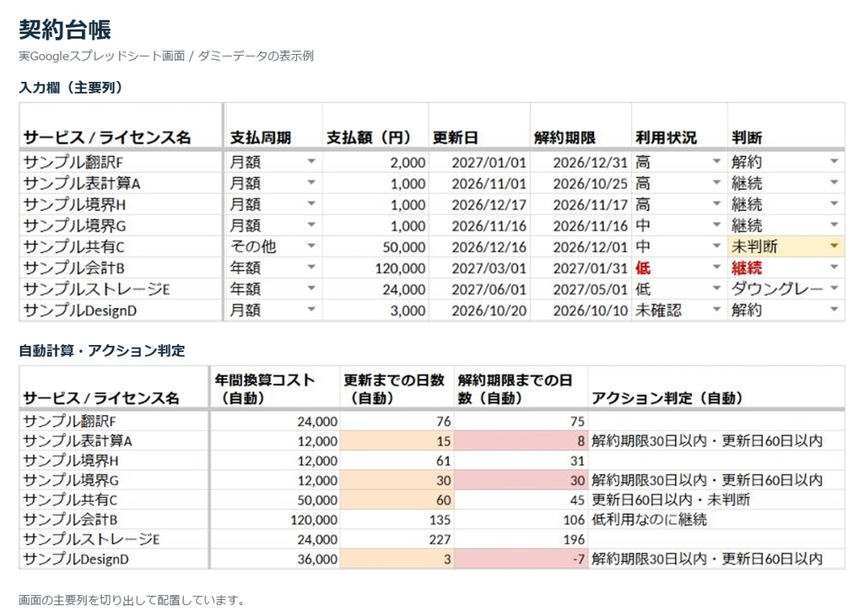The width and height of the screenshot is (864, 616).
Task: Open usage status dropdown for サンプル会計B
Action: (716, 267)
